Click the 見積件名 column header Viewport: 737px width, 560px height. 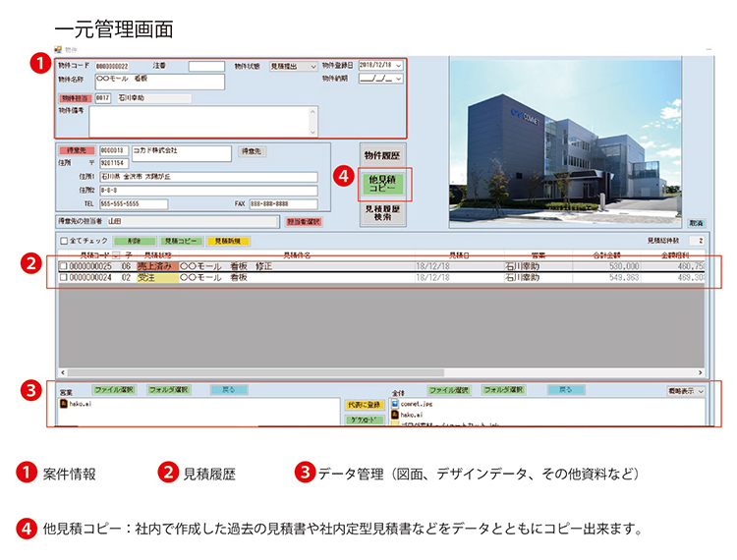[297, 255]
